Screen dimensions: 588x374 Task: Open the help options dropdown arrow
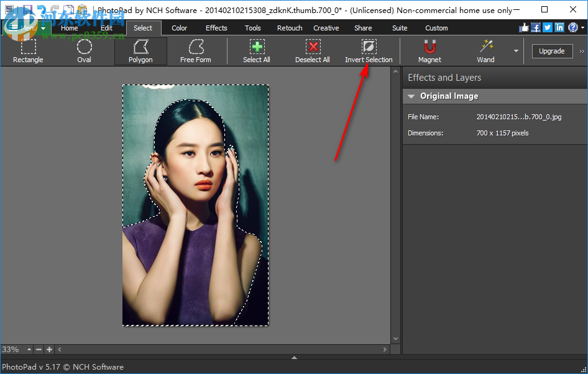tap(583, 27)
